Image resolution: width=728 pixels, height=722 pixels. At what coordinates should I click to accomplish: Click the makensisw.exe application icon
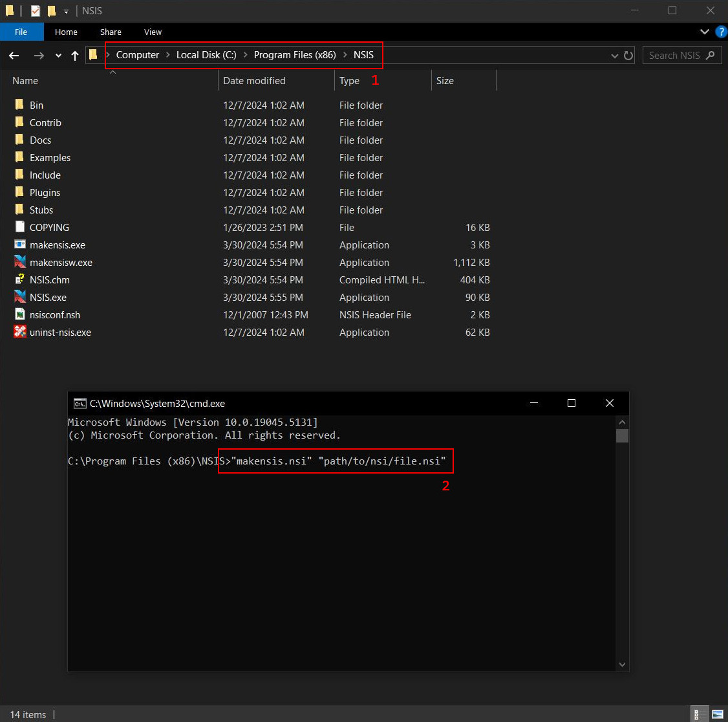19,261
